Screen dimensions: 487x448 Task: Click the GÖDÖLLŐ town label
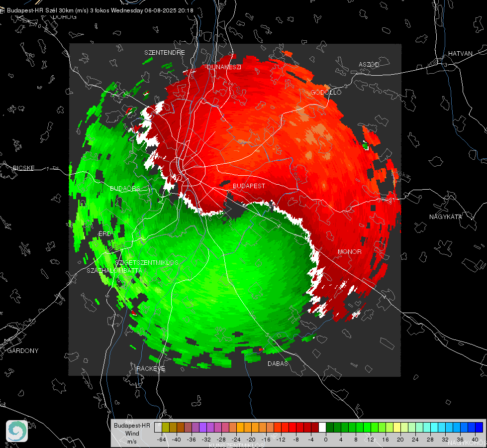tap(326, 92)
